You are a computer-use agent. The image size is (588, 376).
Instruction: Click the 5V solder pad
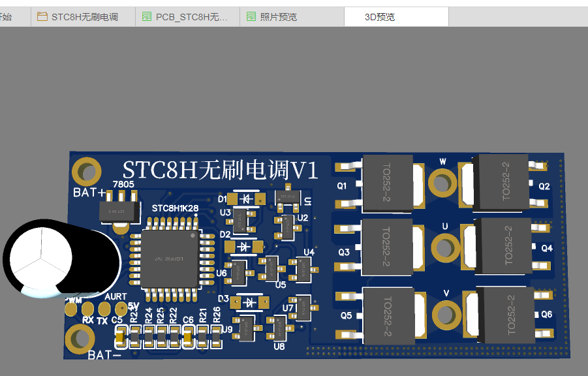point(121,309)
